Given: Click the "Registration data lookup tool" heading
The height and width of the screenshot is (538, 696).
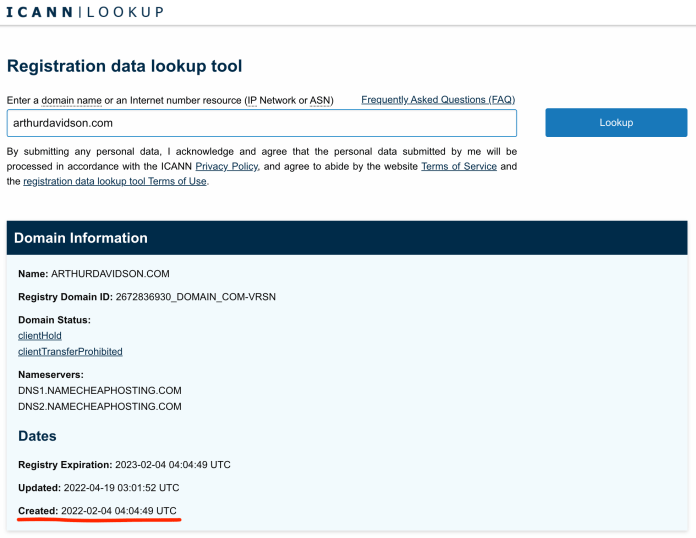Looking at the screenshot, I should point(124,66).
